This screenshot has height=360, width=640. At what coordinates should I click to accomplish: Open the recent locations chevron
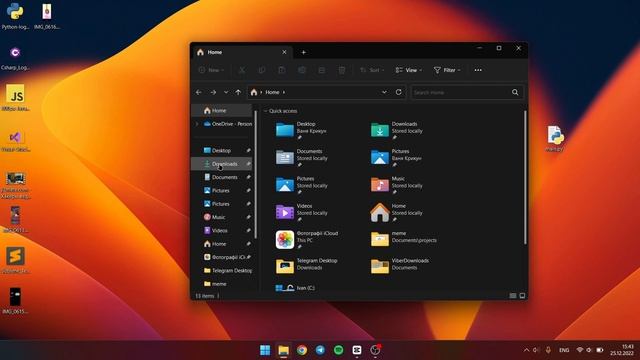[226, 92]
